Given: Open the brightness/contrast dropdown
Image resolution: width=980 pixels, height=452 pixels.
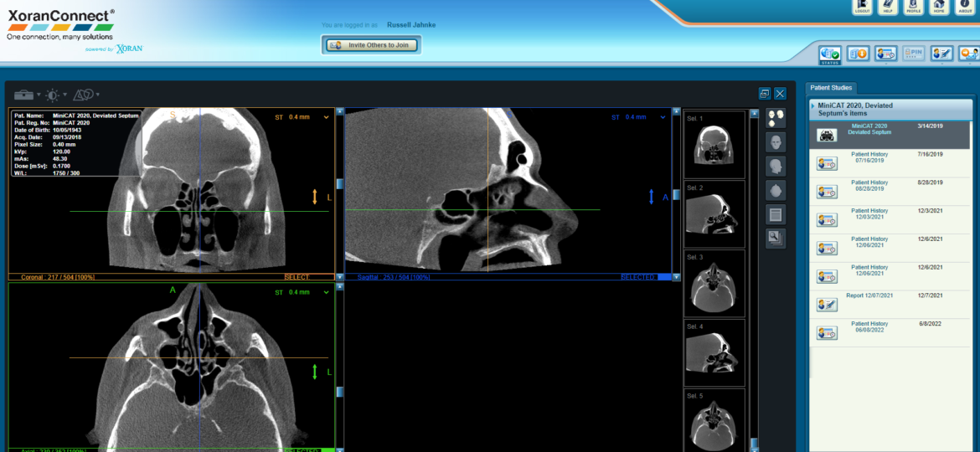Looking at the screenshot, I should click(x=55, y=95).
